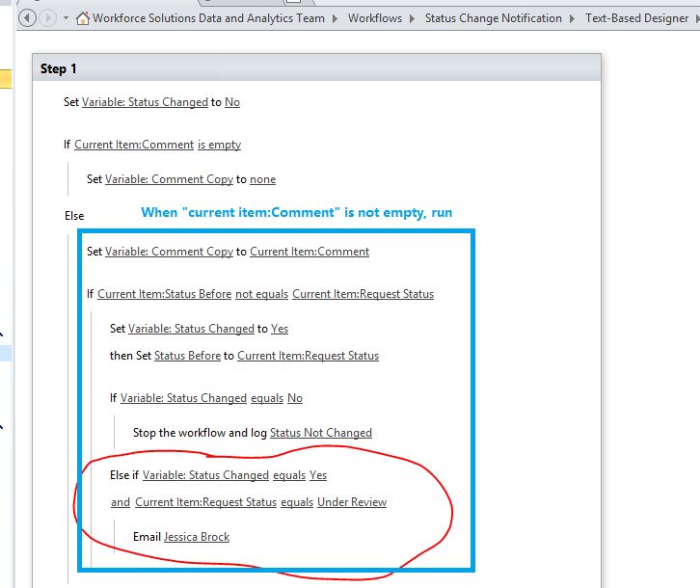This screenshot has height=588, width=700.
Task: Click Current Item:Request Status in 'then Set' action
Action: (308, 356)
